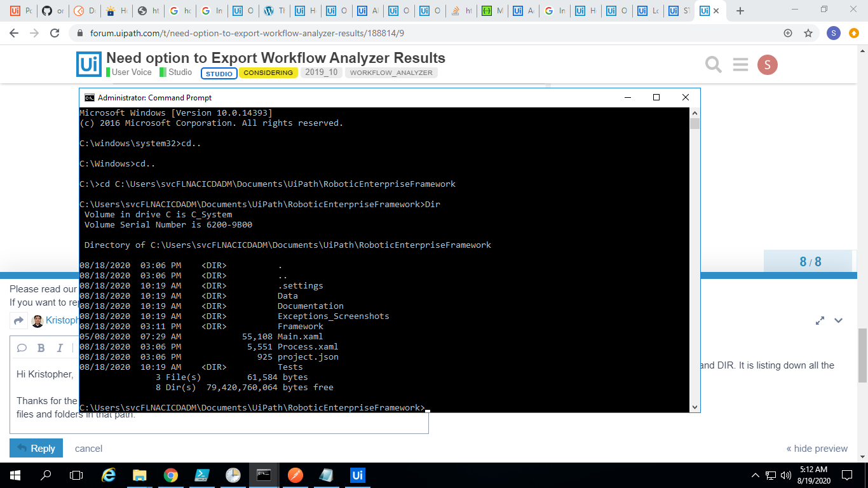Click the network icon in system tray
The image size is (868, 488).
point(771,475)
